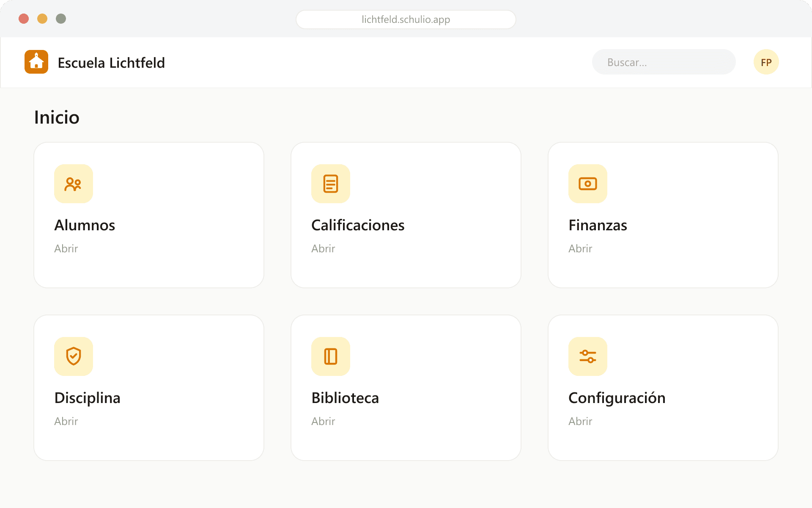
Task: Focus the Buscar search field
Action: point(664,62)
